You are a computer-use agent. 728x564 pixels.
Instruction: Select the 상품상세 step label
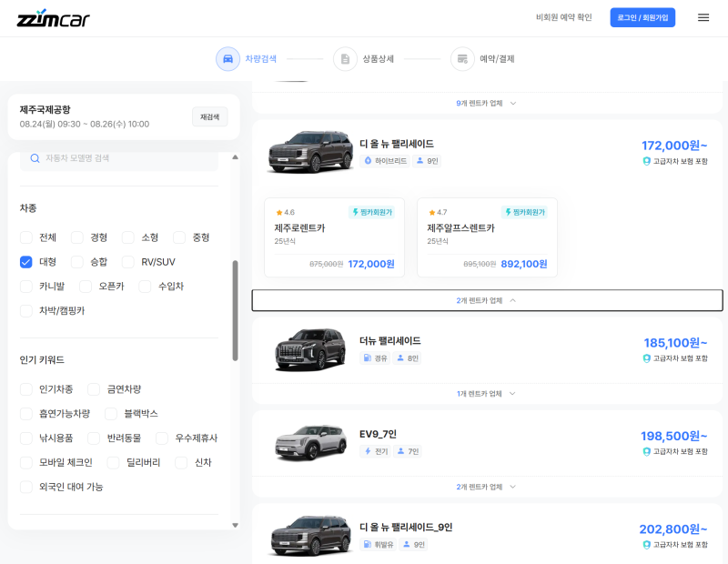tap(378, 59)
